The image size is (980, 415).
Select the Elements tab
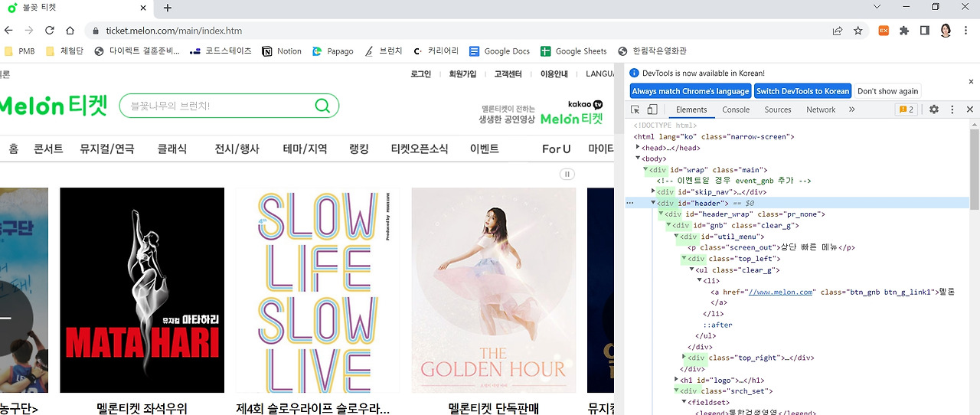691,109
